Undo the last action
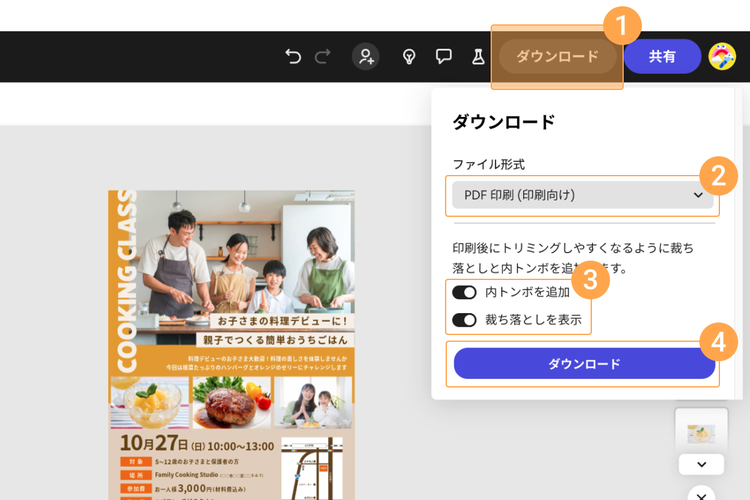 pyautogui.click(x=293, y=56)
